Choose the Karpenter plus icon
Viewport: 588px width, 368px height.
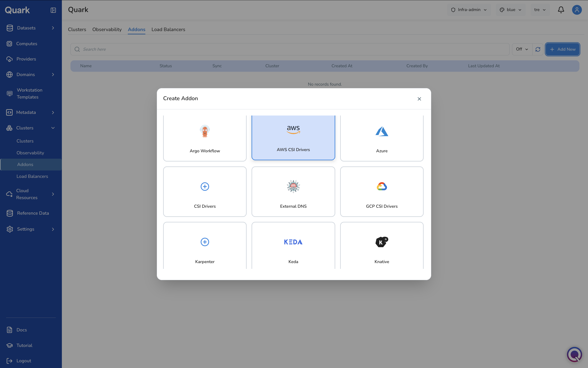(205, 242)
